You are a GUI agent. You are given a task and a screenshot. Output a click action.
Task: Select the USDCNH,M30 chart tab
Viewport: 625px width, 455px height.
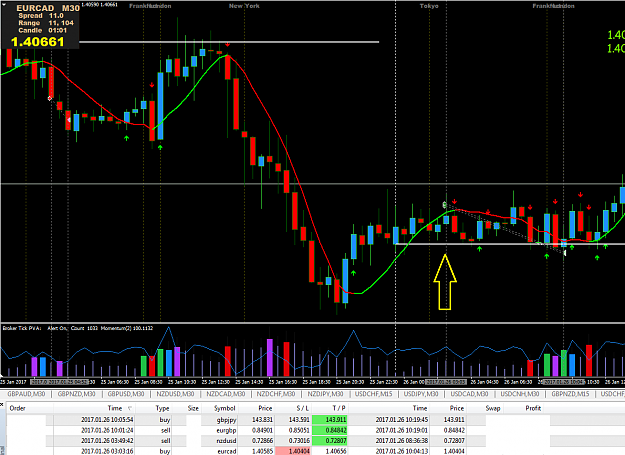click(x=520, y=394)
